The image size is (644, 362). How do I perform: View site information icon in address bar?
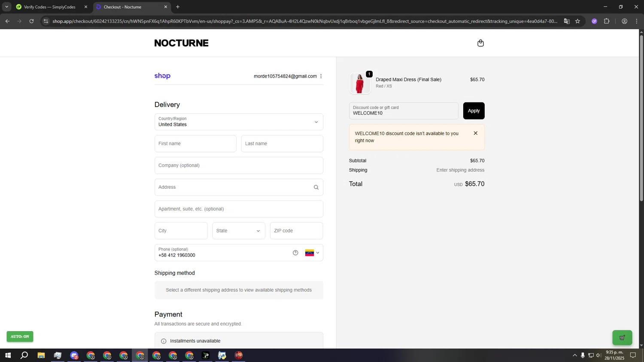click(46, 21)
